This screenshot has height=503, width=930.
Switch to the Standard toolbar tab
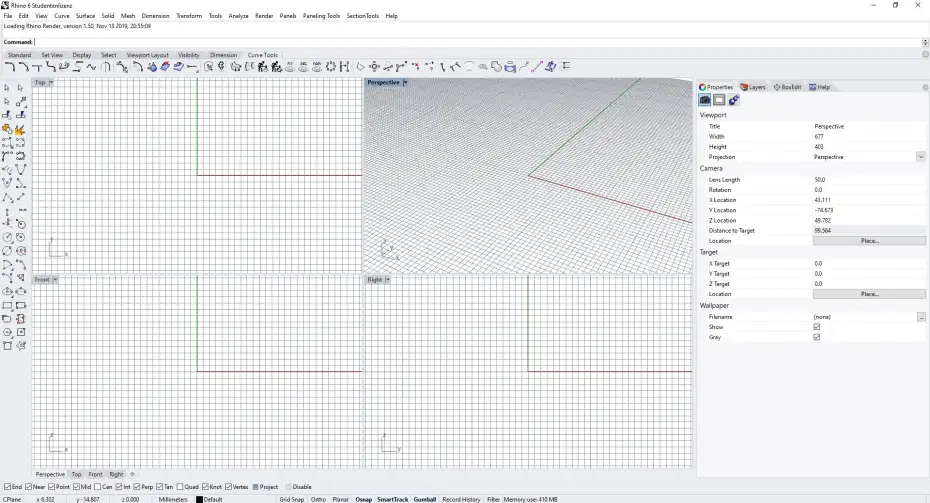point(20,55)
